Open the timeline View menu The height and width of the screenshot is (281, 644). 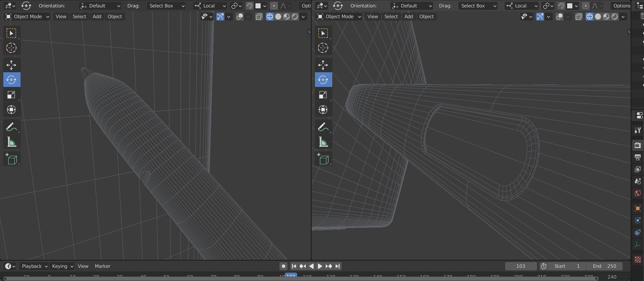[83, 266]
